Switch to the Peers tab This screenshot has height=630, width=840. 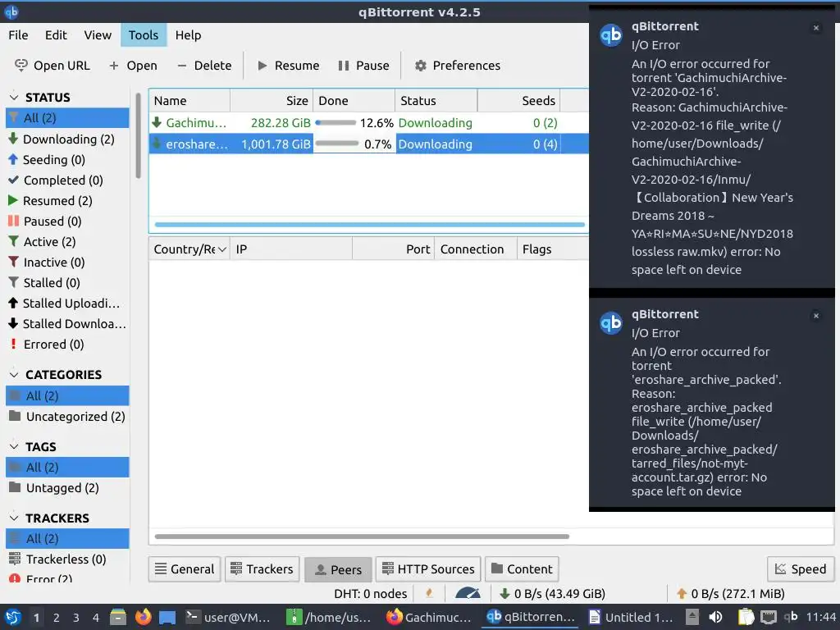tap(338, 569)
